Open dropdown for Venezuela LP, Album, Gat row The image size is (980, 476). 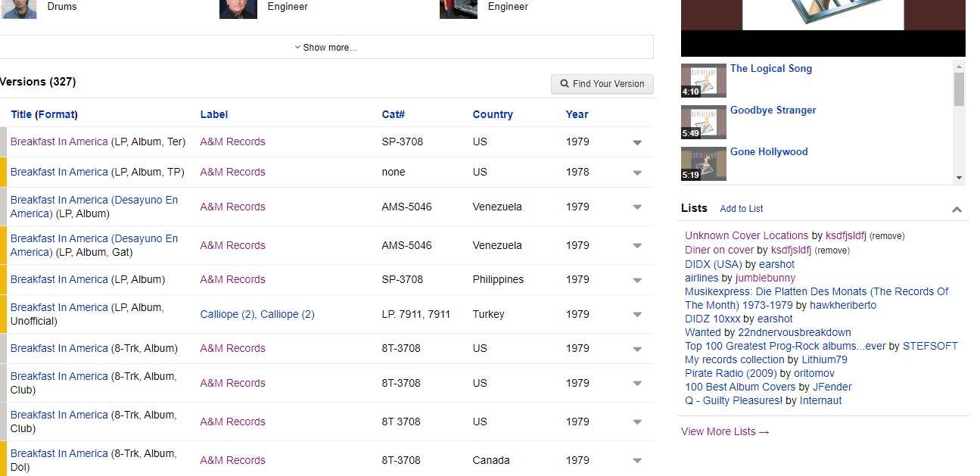(x=637, y=246)
